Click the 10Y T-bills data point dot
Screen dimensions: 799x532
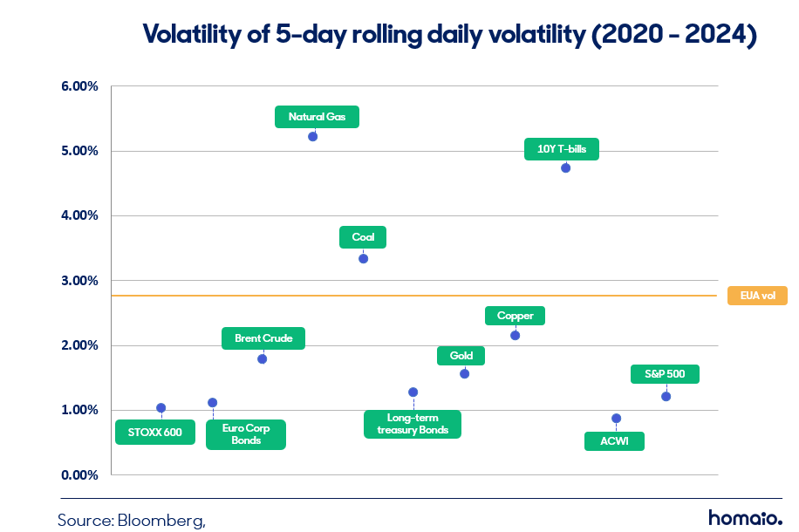(x=565, y=168)
